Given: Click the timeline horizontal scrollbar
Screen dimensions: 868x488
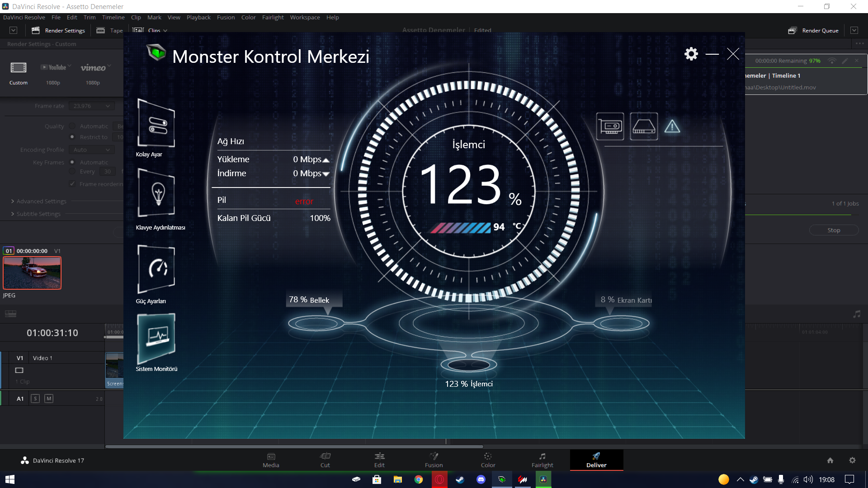Looking at the screenshot, I should click(x=294, y=446).
